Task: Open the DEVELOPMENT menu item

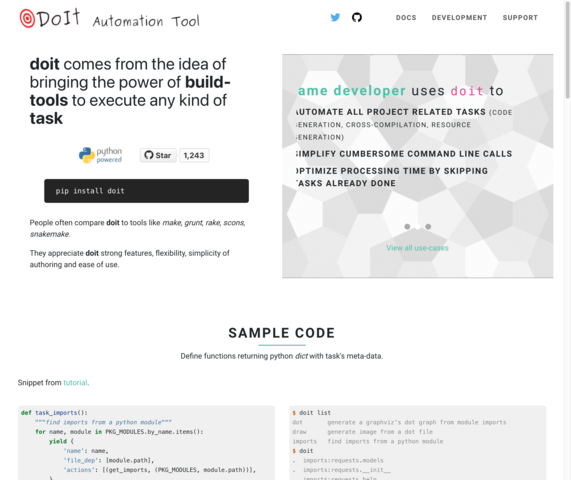Action: point(459,17)
